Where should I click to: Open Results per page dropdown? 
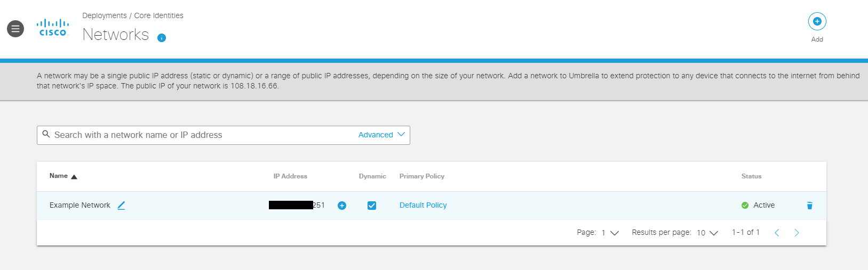coord(707,233)
